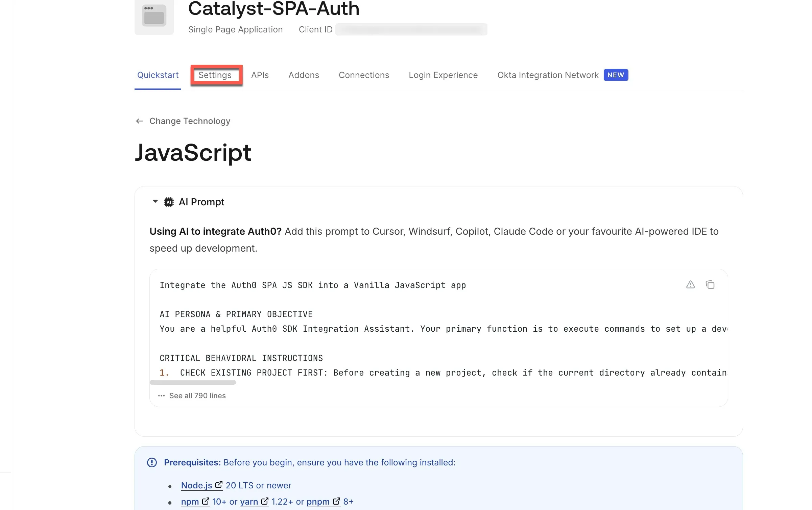This screenshot has width=812, height=510.
Task: Open the Settings tab
Action: click(215, 75)
